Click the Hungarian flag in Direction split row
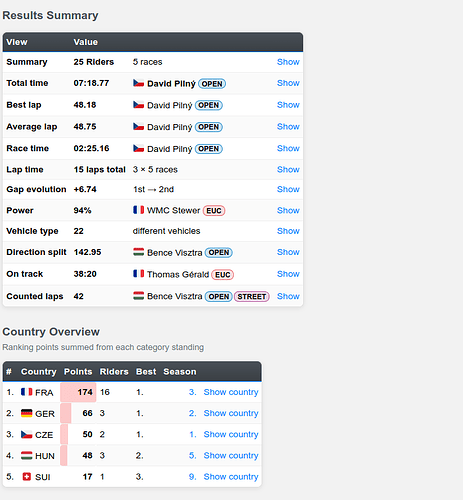Viewport: 463px width, 500px height. (x=138, y=252)
